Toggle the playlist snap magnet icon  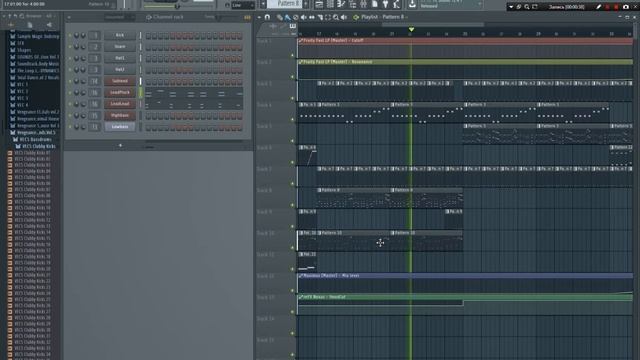click(x=267, y=17)
